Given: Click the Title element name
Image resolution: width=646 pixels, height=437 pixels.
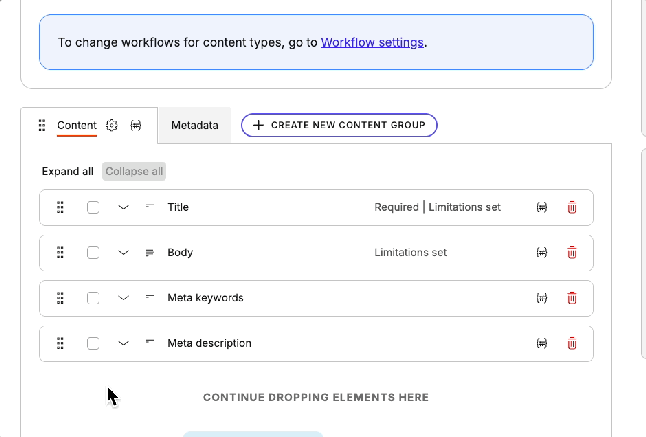Looking at the screenshot, I should [178, 207].
